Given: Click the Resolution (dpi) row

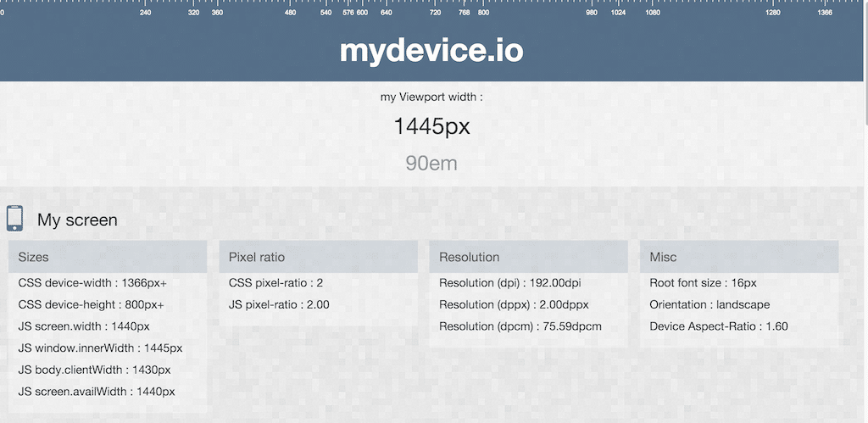Looking at the screenshot, I should pos(509,283).
